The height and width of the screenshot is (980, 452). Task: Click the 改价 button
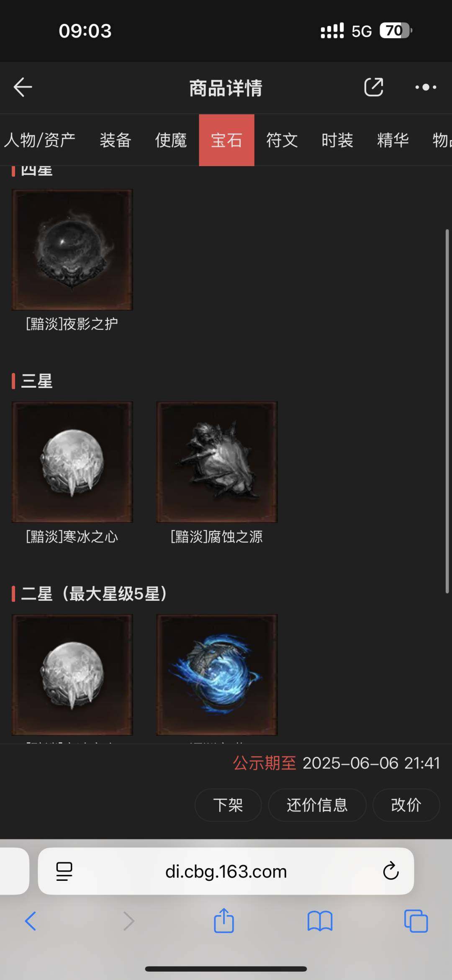coord(406,805)
